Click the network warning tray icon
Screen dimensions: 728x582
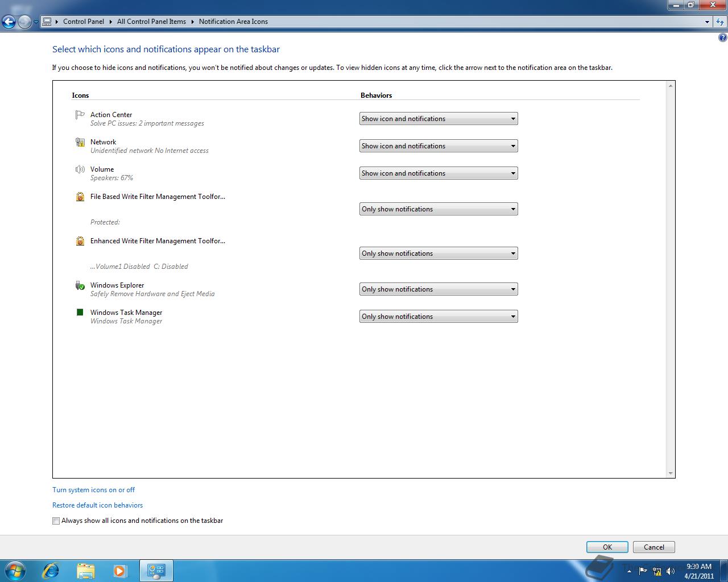click(657, 571)
